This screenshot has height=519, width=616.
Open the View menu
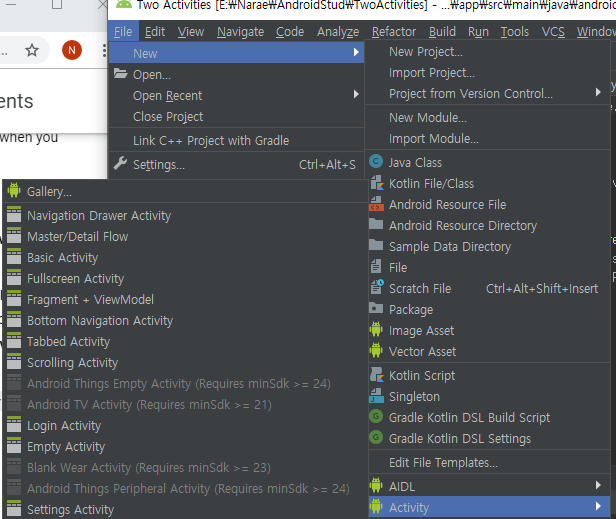[x=191, y=32]
